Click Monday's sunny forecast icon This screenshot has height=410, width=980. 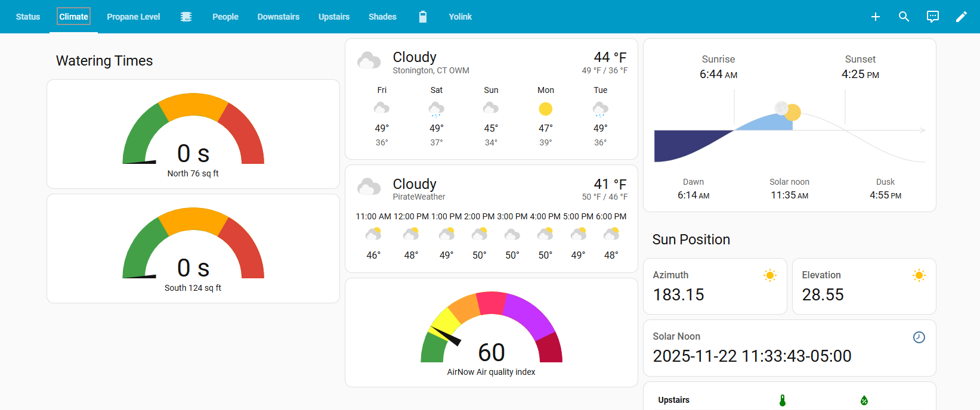point(545,109)
